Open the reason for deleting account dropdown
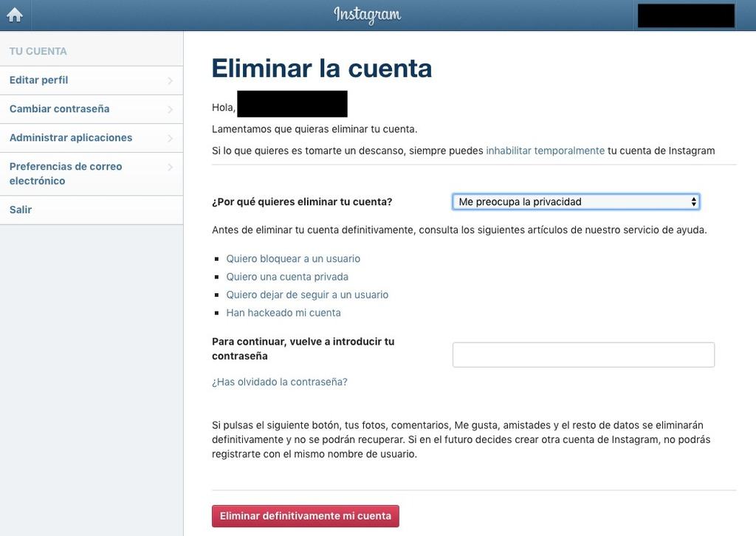The width and height of the screenshot is (756, 536). 575,202
